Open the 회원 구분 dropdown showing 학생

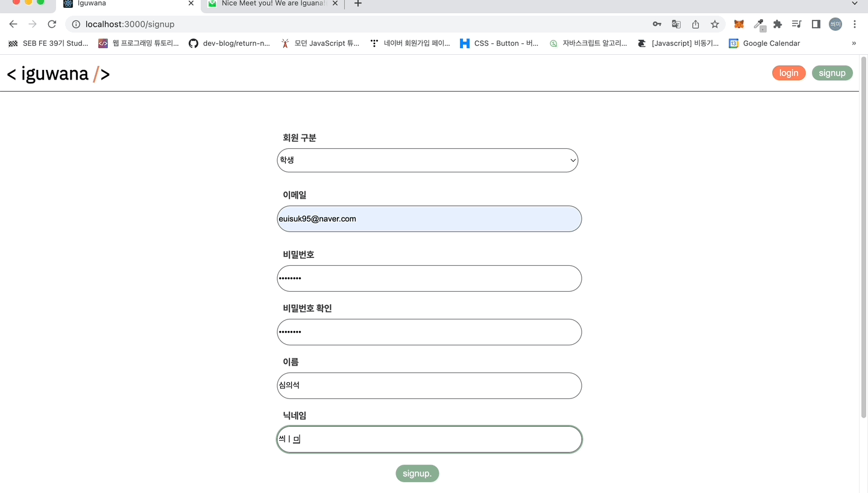pos(427,160)
